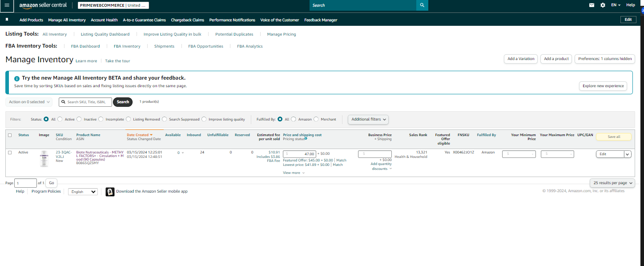Select the Improve listing quality filter
This screenshot has width=644, height=266.
coord(204,119)
